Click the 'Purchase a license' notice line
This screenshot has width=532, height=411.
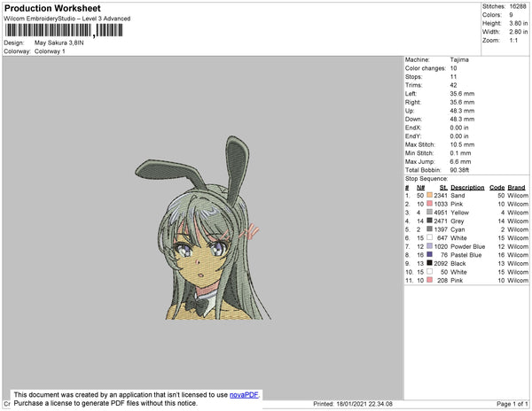(x=106, y=403)
